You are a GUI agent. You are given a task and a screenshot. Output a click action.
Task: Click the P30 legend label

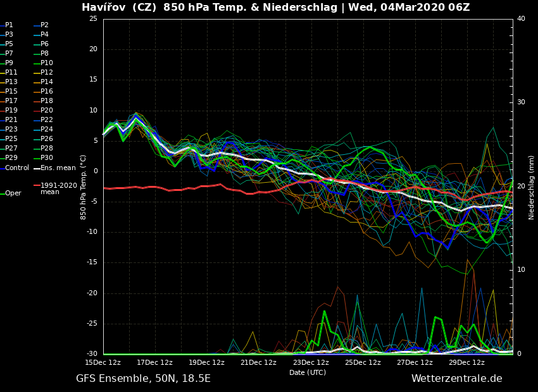click(x=46, y=158)
